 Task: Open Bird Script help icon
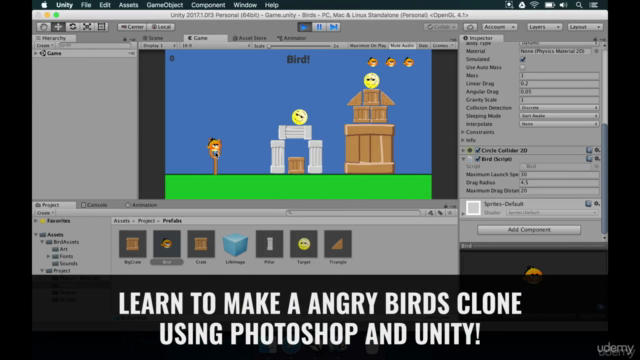click(589, 159)
